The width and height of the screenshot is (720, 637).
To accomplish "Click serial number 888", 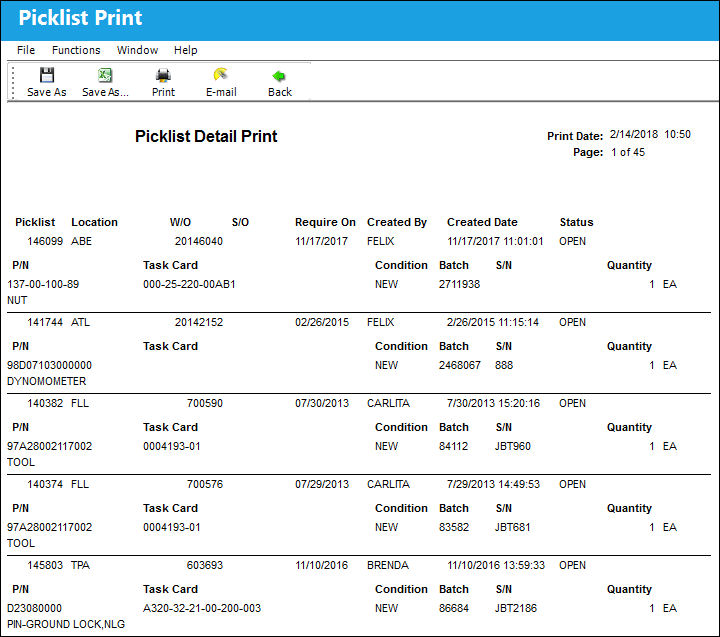I will 504,365.
